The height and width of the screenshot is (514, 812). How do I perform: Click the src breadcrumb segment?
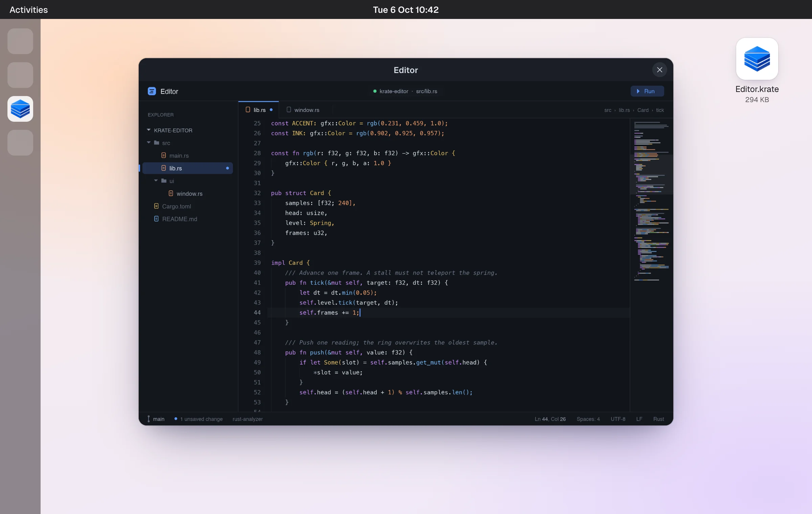point(608,110)
